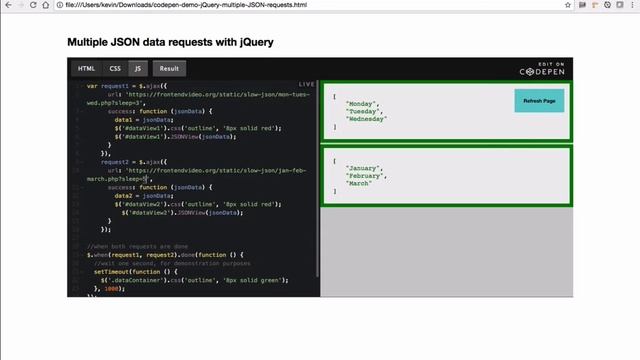This screenshot has width=640, height=360.
Task: View the site info icon in address bar
Action: click(60, 5)
